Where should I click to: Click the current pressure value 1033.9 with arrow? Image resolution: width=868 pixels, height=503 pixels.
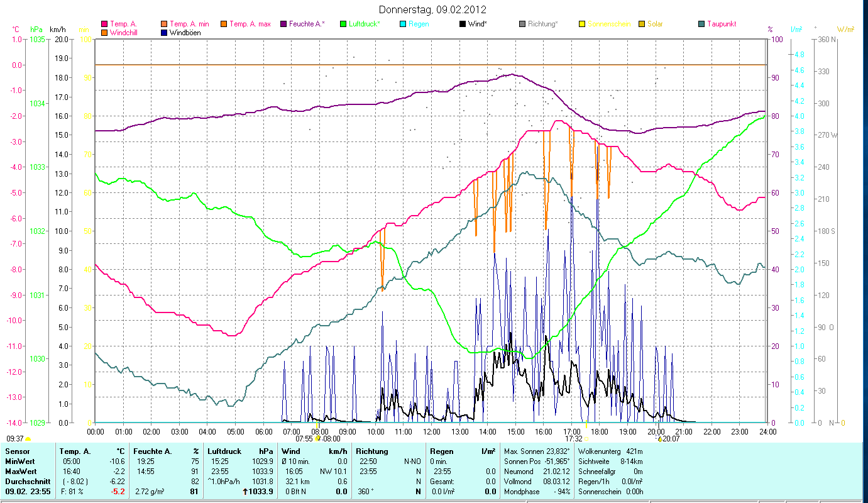(260, 491)
